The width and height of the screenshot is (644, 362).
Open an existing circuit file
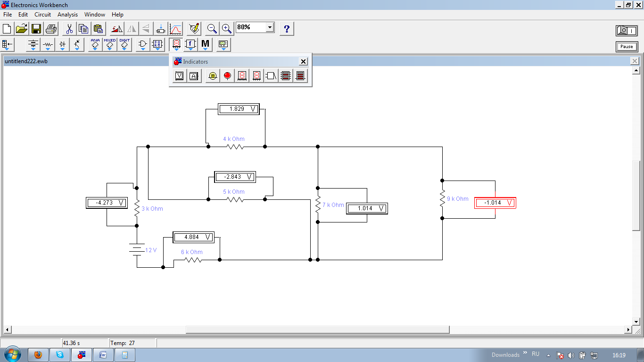click(22, 29)
